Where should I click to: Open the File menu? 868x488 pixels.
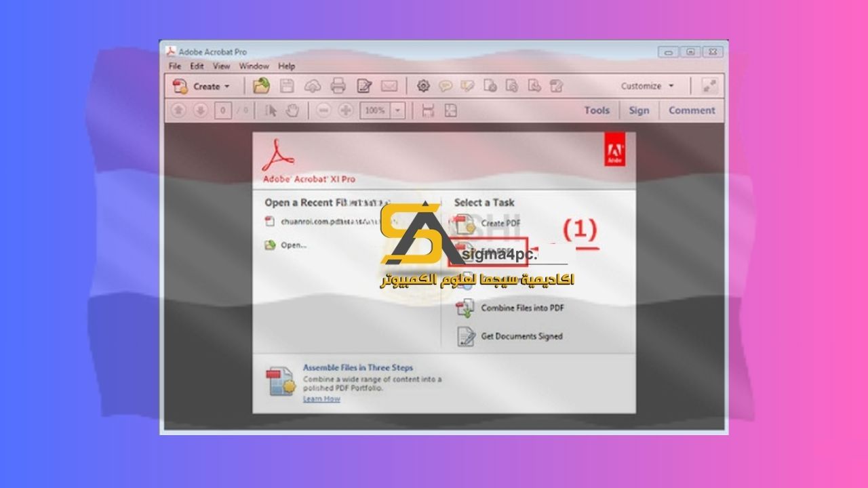pos(175,66)
